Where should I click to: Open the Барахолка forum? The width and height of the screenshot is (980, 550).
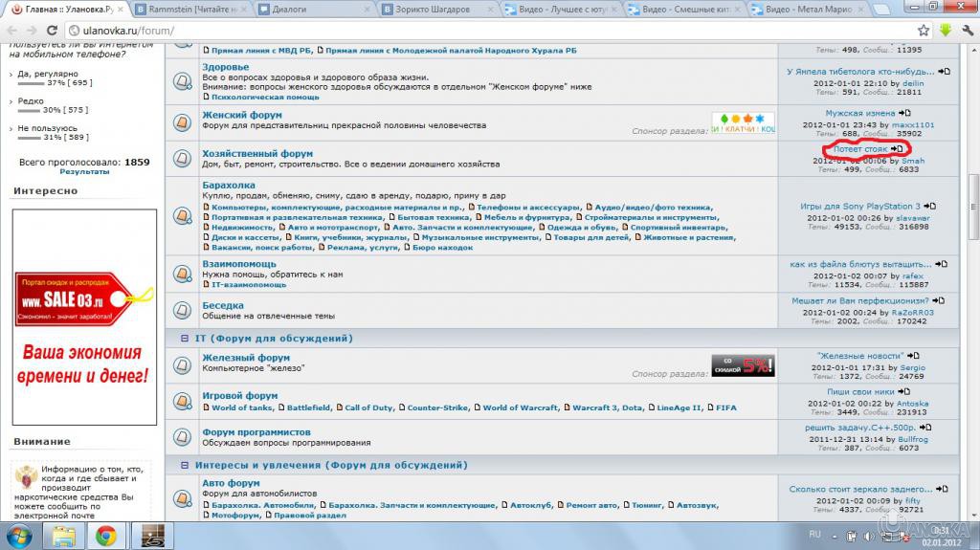(x=229, y=185)
